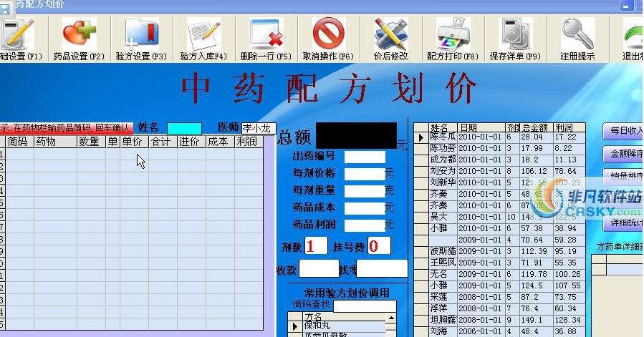
Task: Click the 姓名 cyan input field
Action: [184, 129]
